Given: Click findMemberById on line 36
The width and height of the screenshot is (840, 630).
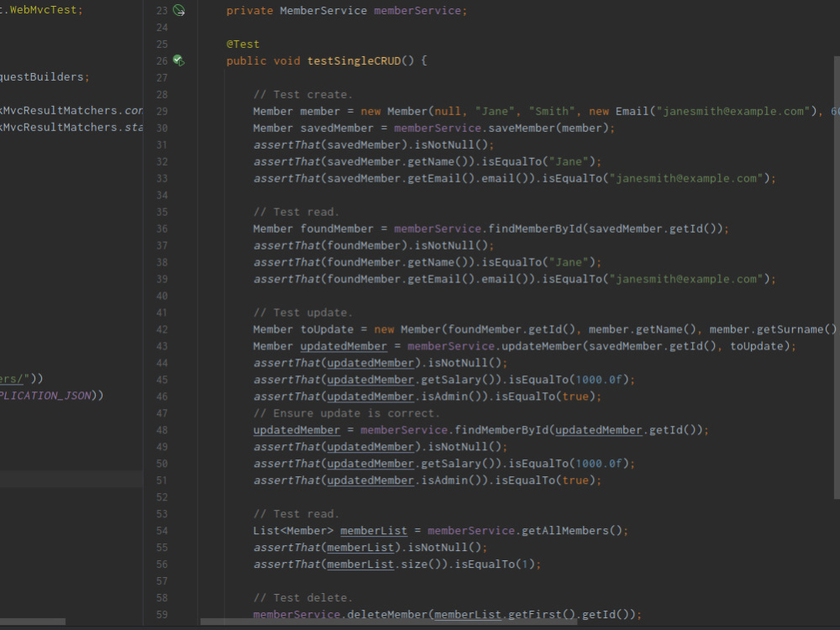Looking at the screenshot, I should (534, 228).
